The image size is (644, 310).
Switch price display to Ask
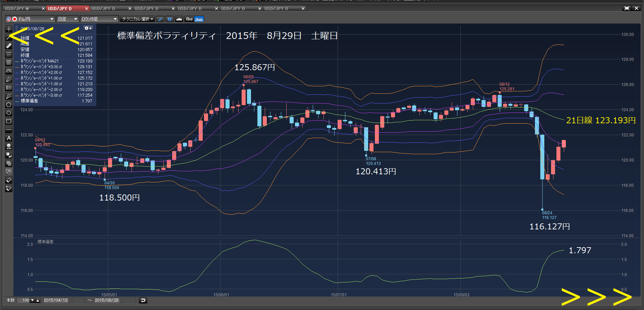(199, 19)
